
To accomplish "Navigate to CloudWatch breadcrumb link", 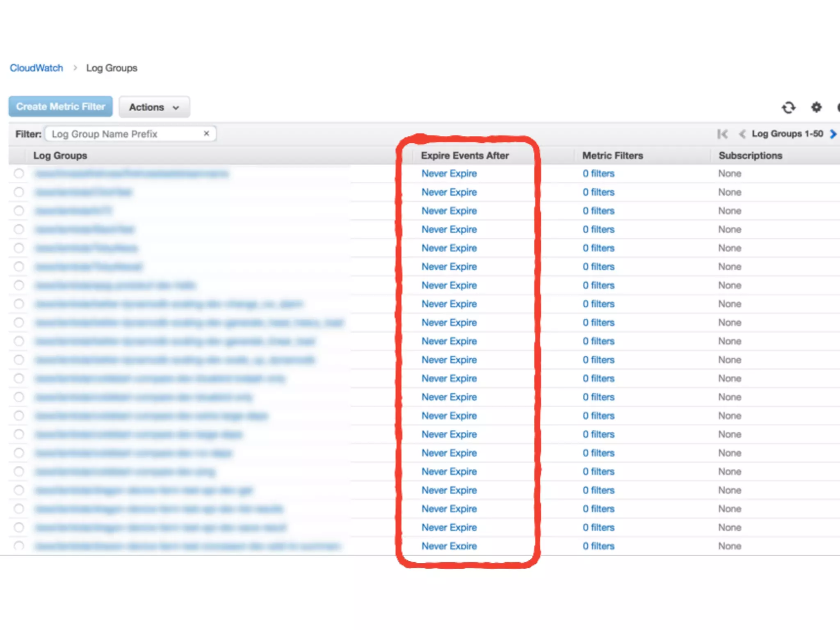I will (x=37, y=68).
